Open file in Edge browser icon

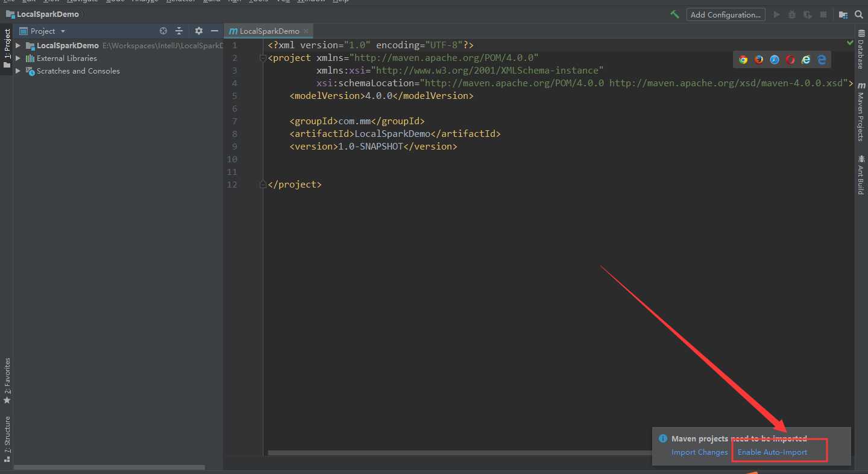(x=822, y=59)
